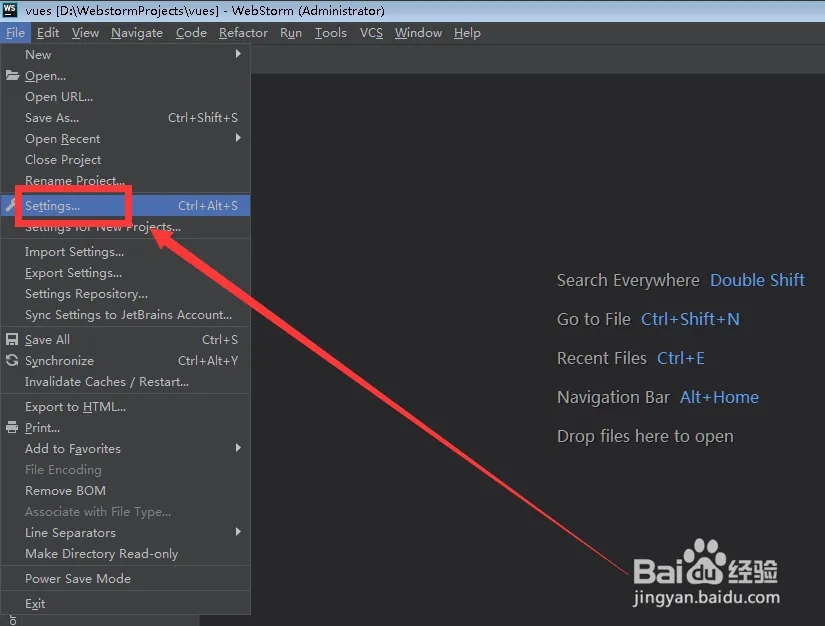
Task: Click the Ctrl+Shift+N shortcut hint
Action: (x=690, y=319)
